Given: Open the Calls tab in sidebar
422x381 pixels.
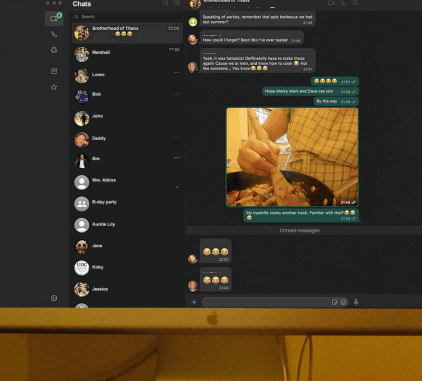Looking at the screenshot, I should (54, 34).
